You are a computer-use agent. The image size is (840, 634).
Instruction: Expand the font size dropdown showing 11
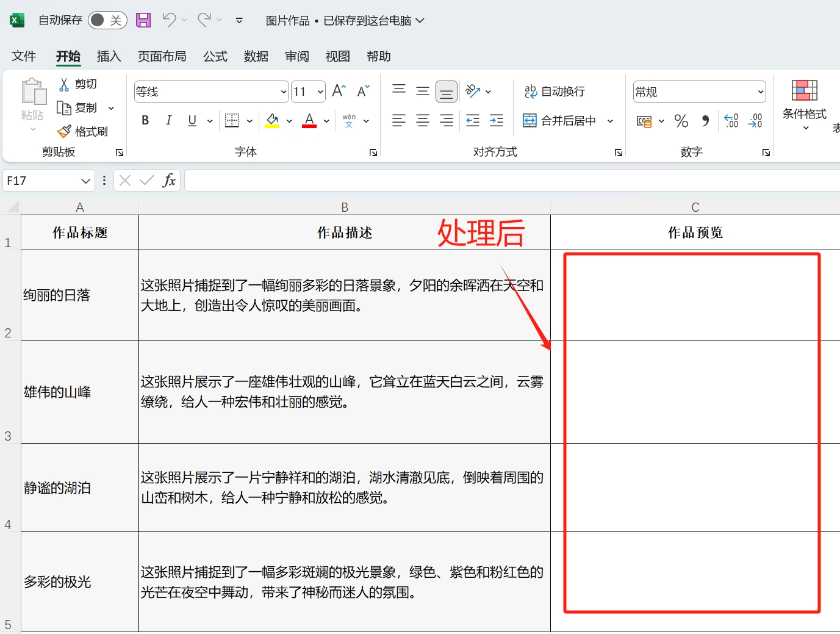coord(321,91)
